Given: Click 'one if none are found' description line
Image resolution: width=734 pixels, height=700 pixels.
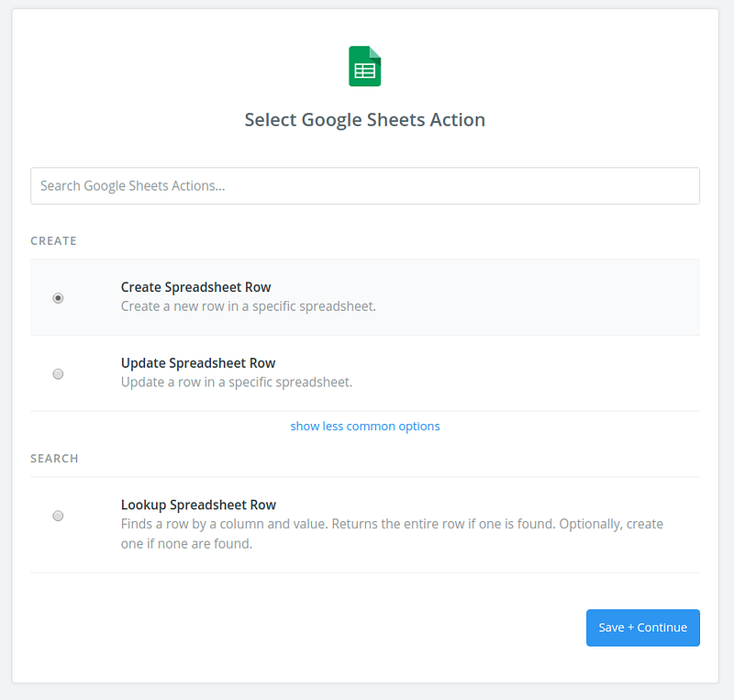Looking at the screenshot, I should point(186,543).
